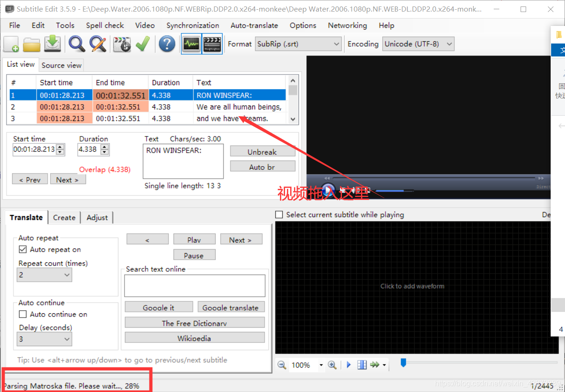Enable the Auto repeat on checkbox
The height and width of the screenshot is (392, 565).
coord(23,249)
